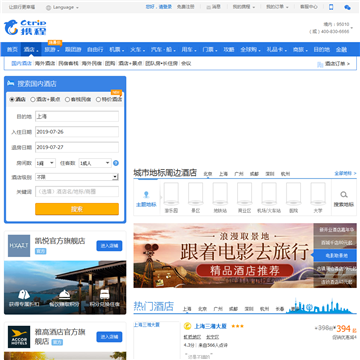Open the 旅游 main navigation item
Viewport: 360px width, 360px height.
click(52, 50)
